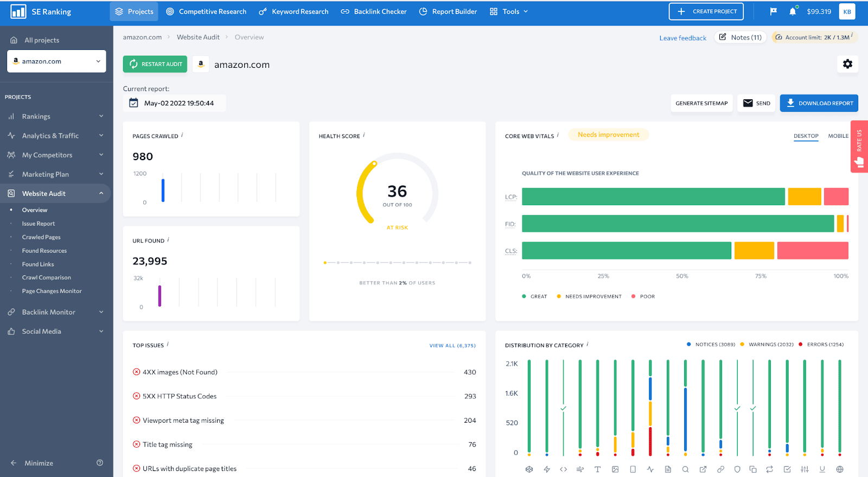The height and width of the screenshot is (477, 868).
Task: Click View All issues link
Action: click(x=452, y=346)
